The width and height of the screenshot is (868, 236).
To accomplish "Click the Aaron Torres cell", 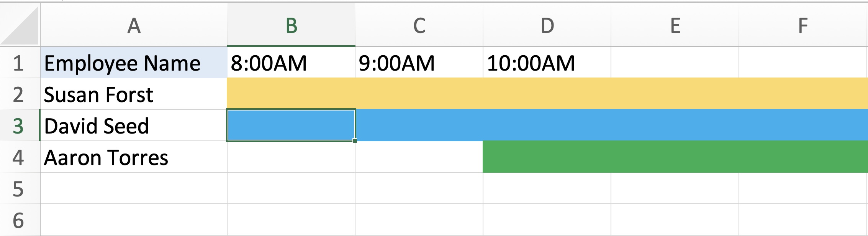I will click(134, 157).
